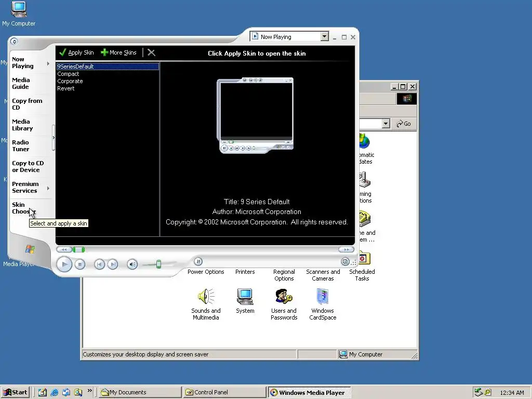Image resolution: width=532 pixels, height=399 pixels.
Task: Select the Compact skin
Action: (x=68, y=74)
